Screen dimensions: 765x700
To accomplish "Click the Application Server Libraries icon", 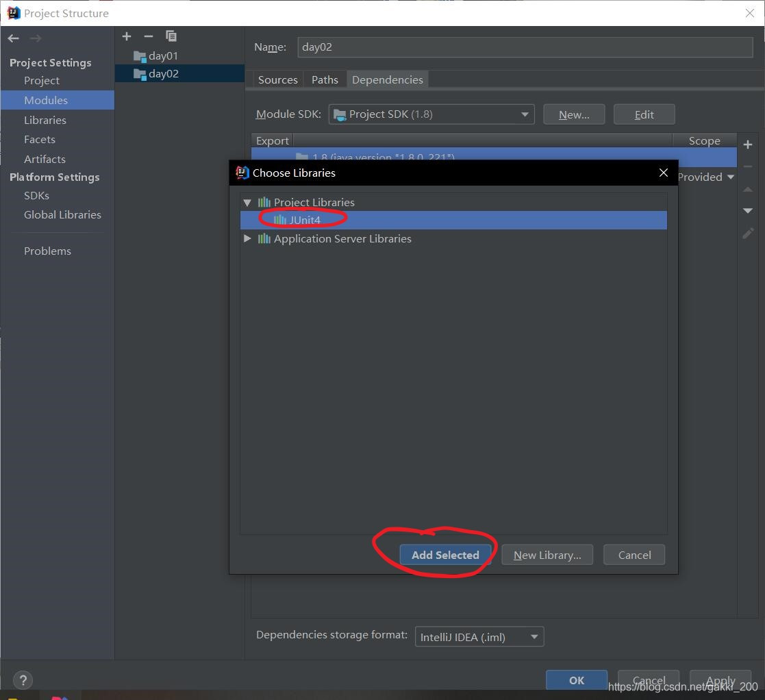I will pyautogui.click(x=264, y=238).
